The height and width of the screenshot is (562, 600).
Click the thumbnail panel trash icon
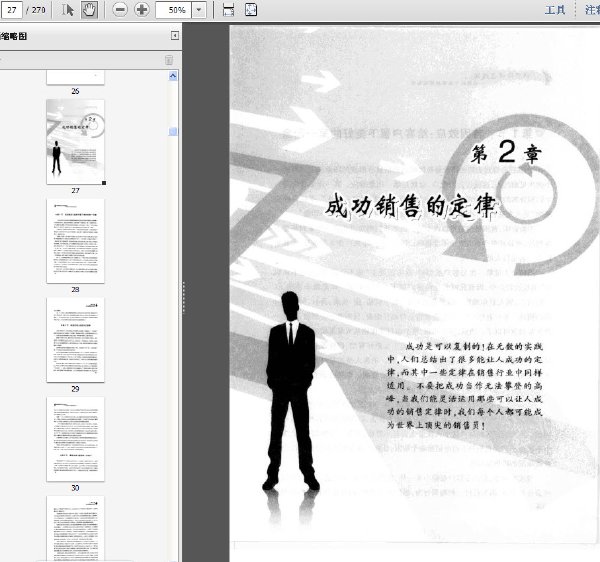[x=169, y=60]
